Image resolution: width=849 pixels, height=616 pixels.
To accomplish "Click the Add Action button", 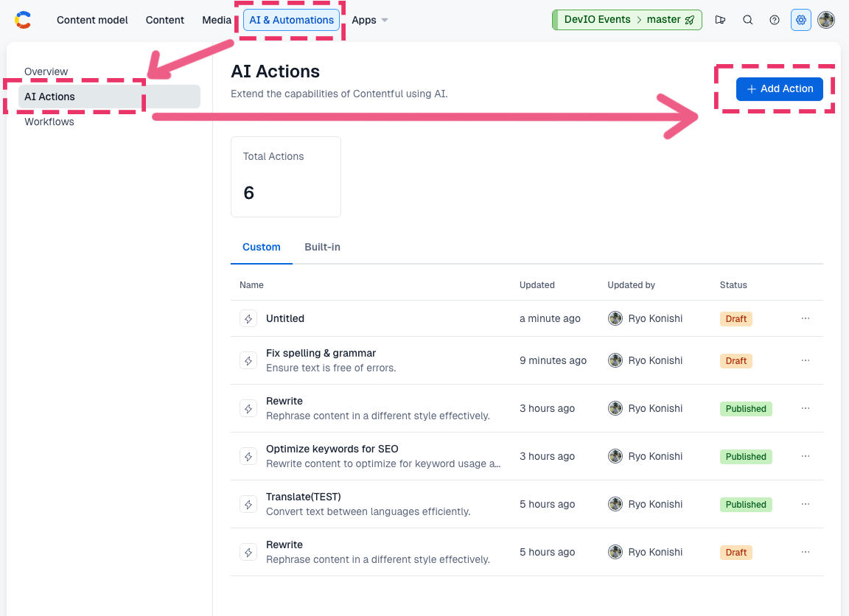I will pyautogui.click(x=780, y=88).
